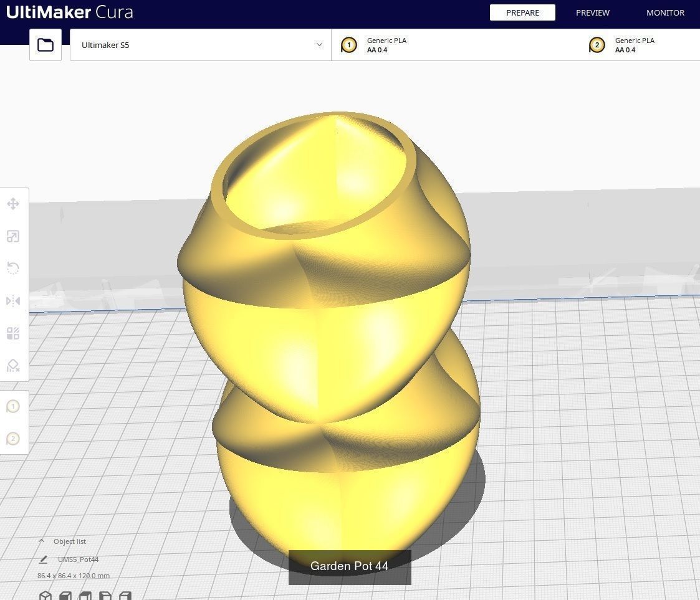The height and width of the screenshot is (600, 700).
Task: Open extruder 2 Generic PLA configuration
Action: pos(640,45)
